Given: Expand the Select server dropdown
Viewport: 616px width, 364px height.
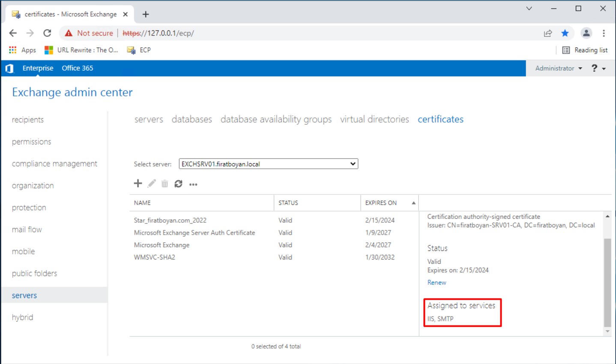Looking at the screenshot, I should [x=269, y=164].
